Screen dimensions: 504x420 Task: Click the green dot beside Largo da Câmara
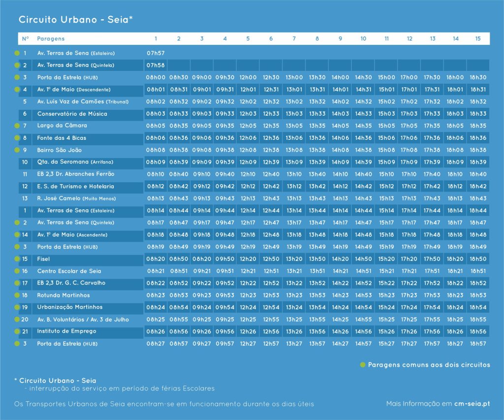pos(17,126)
